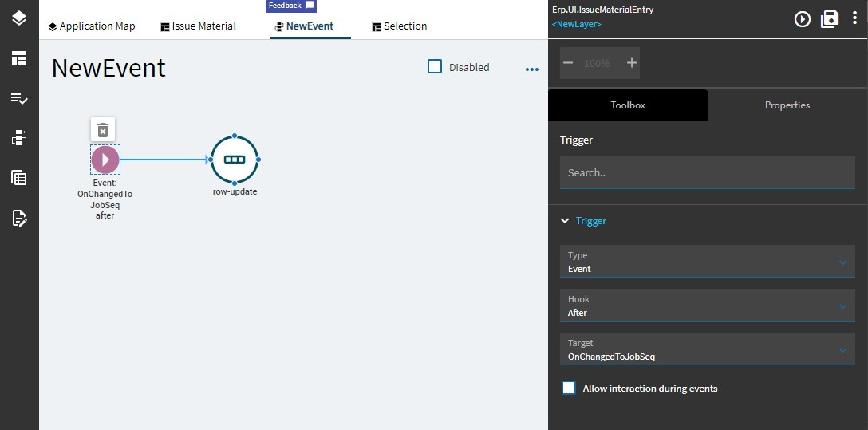The width and height of the screenshot is (868, 430).
Task: Click the connector line between the nodes
Action: (164, 160)
